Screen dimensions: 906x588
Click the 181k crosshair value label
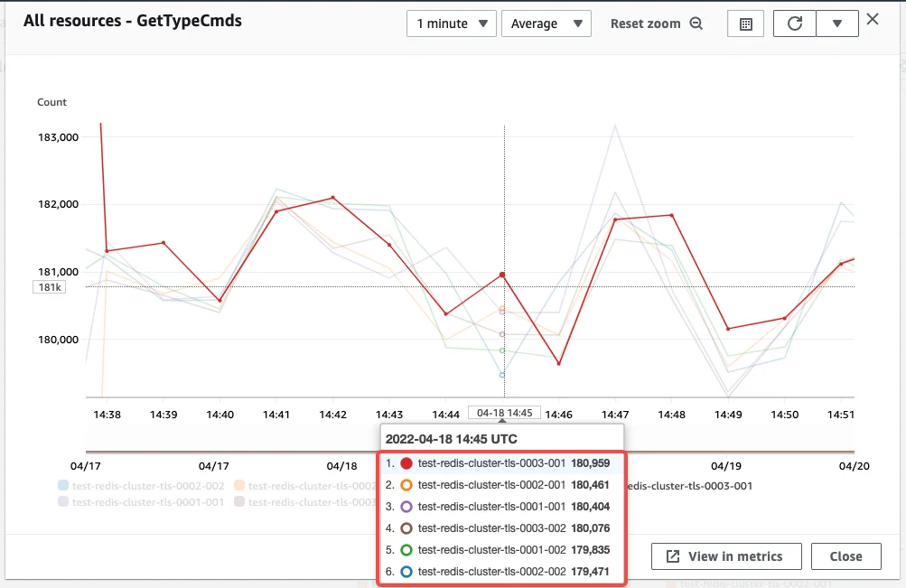tap(50, 287)
